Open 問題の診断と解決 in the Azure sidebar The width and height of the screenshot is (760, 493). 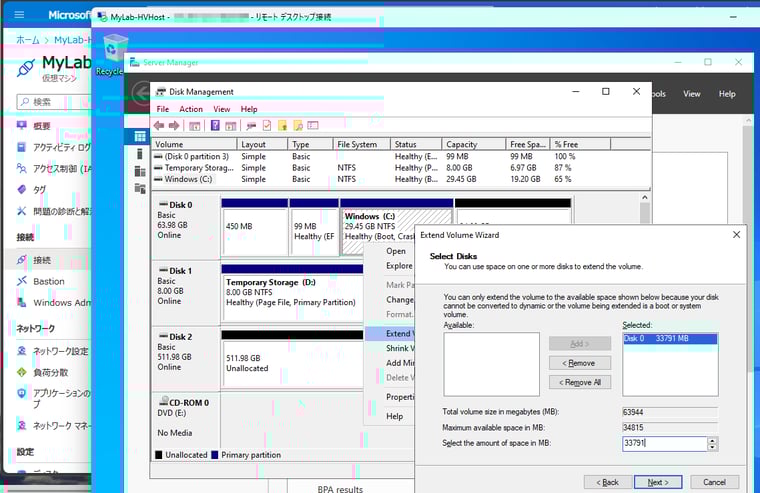[63, 211]
